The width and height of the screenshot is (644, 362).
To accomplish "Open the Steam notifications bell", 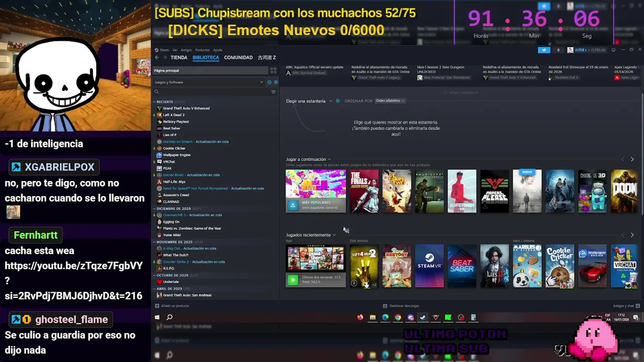I will (558, 50).
